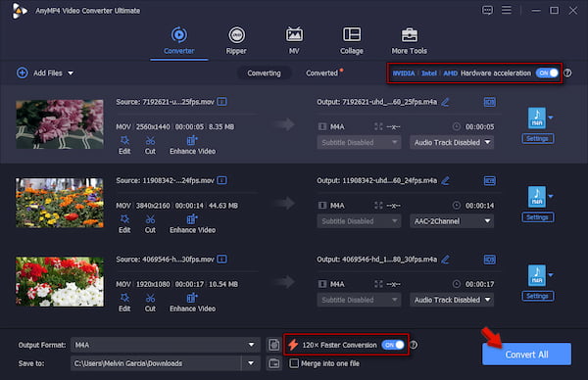Image resolution: width=588 pixels, height=380 pixels.
Task: Open help for Hardware acceleration
Action: point(567,73)
